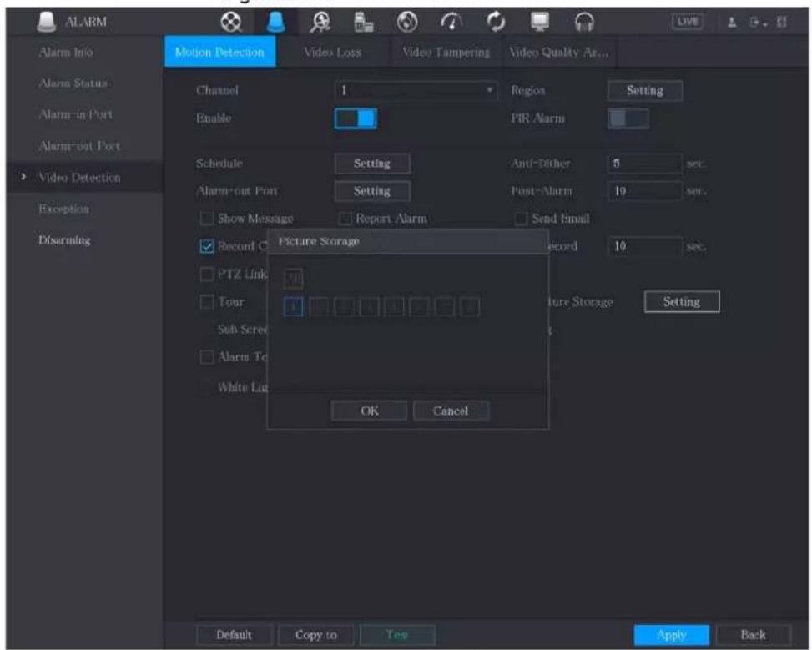Image resolution: width=812 pixels, height=650 pixels.
Task: Open the gauge maintenance icon
Action: click(x=451, y=23)
